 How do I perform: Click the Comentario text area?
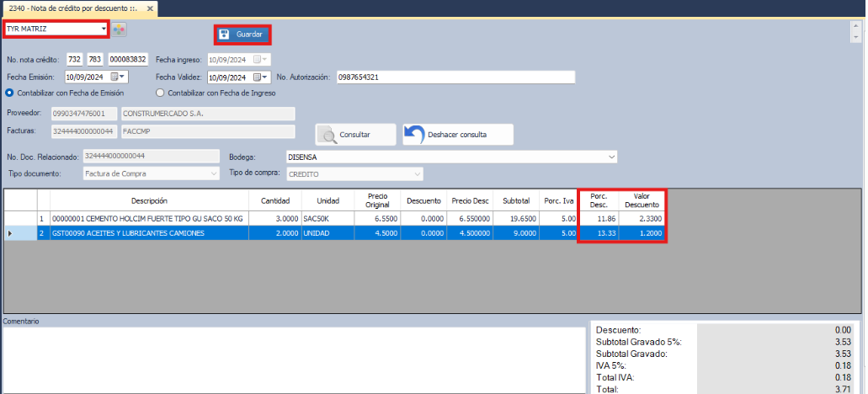click(293, 359)
